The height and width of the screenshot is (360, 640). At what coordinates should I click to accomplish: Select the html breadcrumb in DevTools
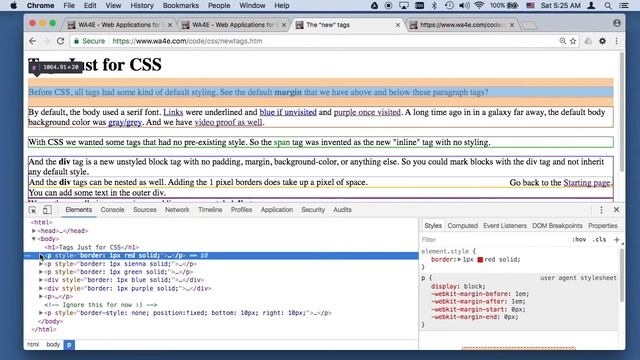[33, 345]
